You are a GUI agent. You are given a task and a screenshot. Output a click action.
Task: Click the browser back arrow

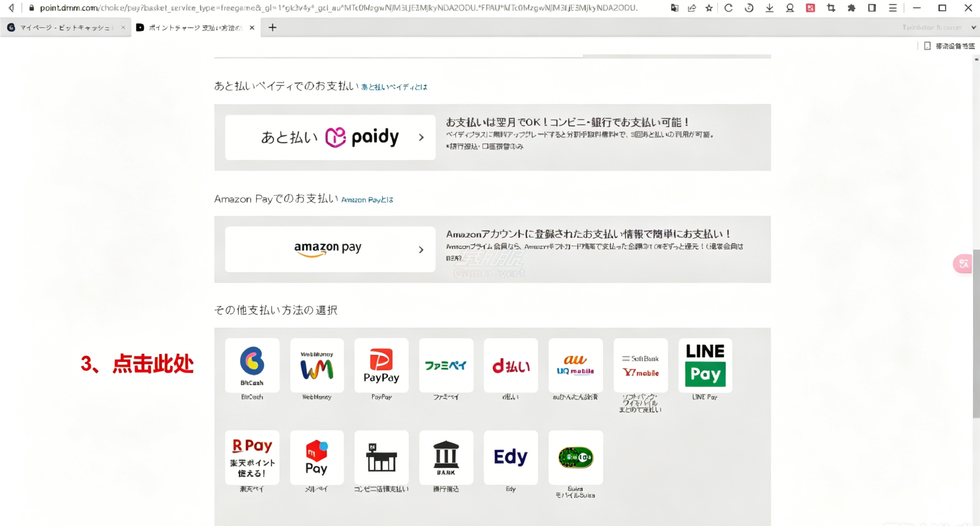click(x=12, y=8)
